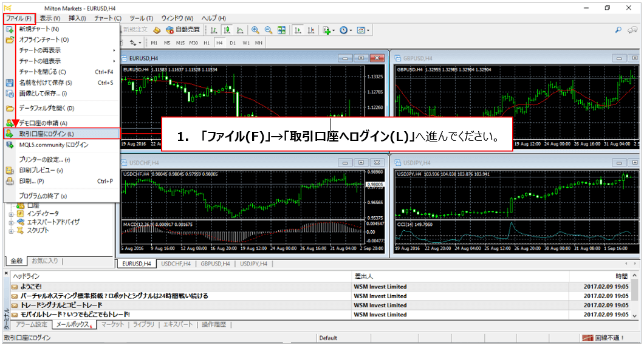644x345 pixels.
Task: Expand the スクリプト tree node
Action: coord(11,230)
